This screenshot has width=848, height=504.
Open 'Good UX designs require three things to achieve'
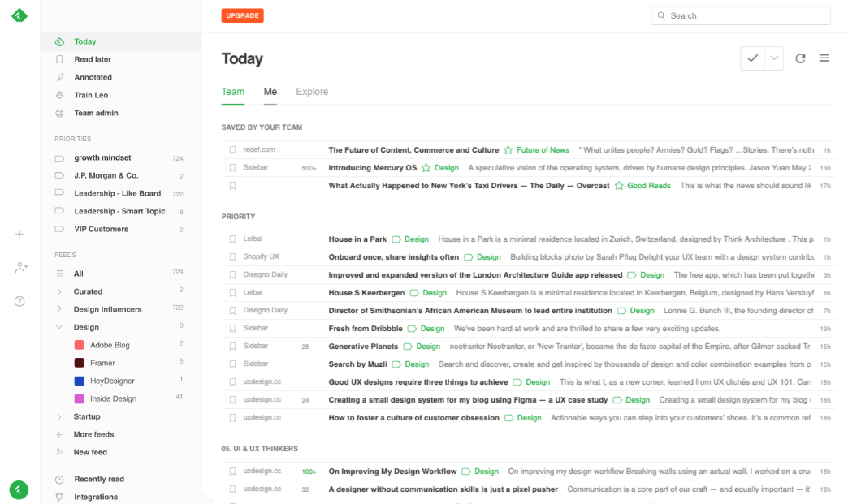pyautogui.click(x=418, y=382)
